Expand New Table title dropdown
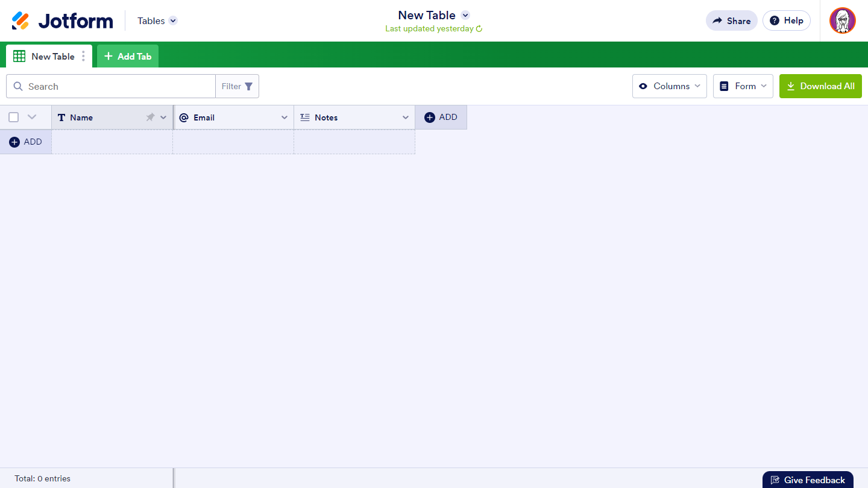The image size is (868, 488). pyautogui.click(x=465, y=15)
